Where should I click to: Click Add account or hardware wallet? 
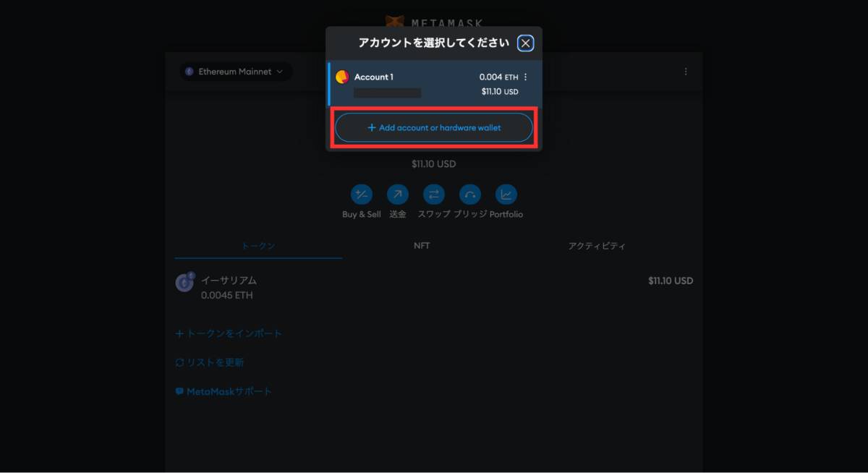coord(433,127)
